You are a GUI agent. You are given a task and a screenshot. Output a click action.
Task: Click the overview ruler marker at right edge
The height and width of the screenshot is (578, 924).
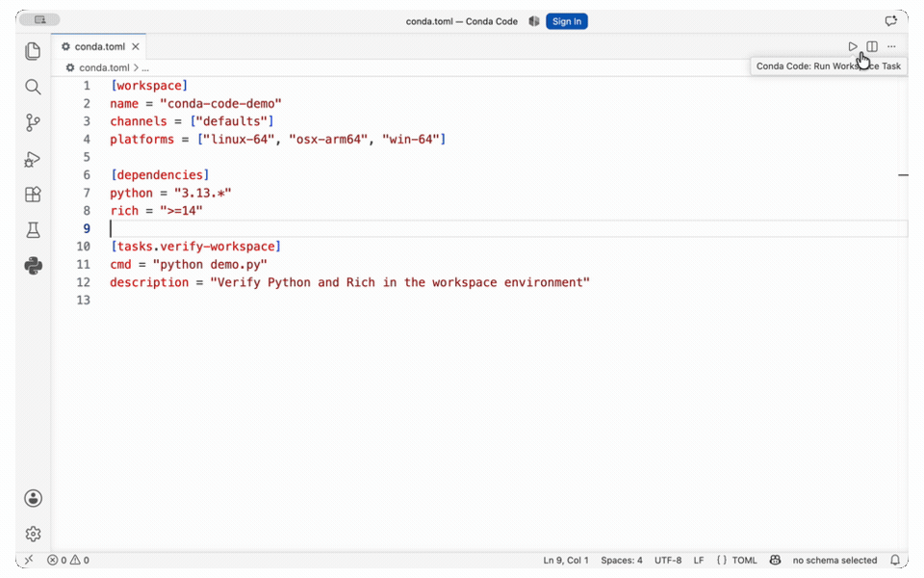point(903,175)
